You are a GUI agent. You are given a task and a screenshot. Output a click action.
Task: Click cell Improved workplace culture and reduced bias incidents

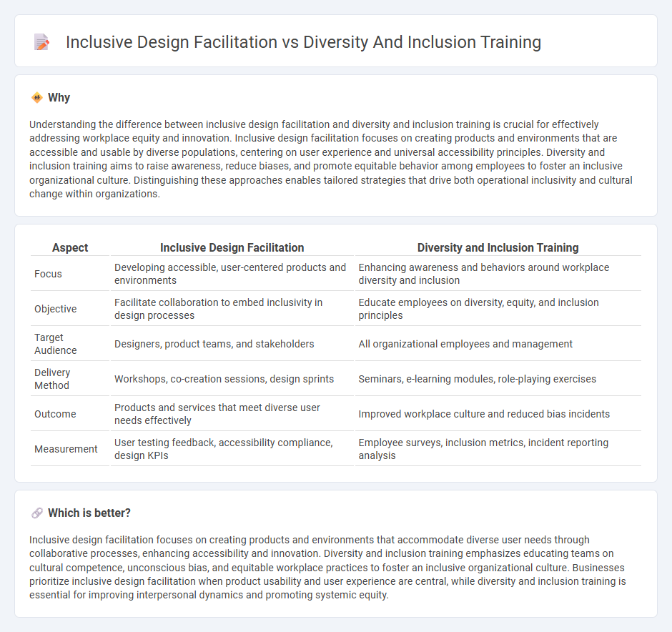tap(498, 415)
